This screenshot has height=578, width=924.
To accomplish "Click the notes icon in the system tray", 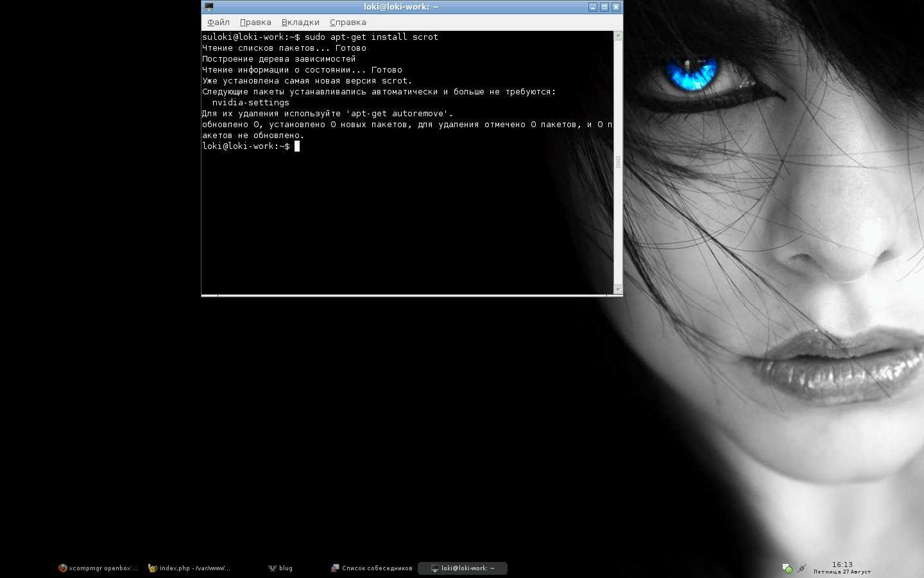I will (x=785, y=566).
